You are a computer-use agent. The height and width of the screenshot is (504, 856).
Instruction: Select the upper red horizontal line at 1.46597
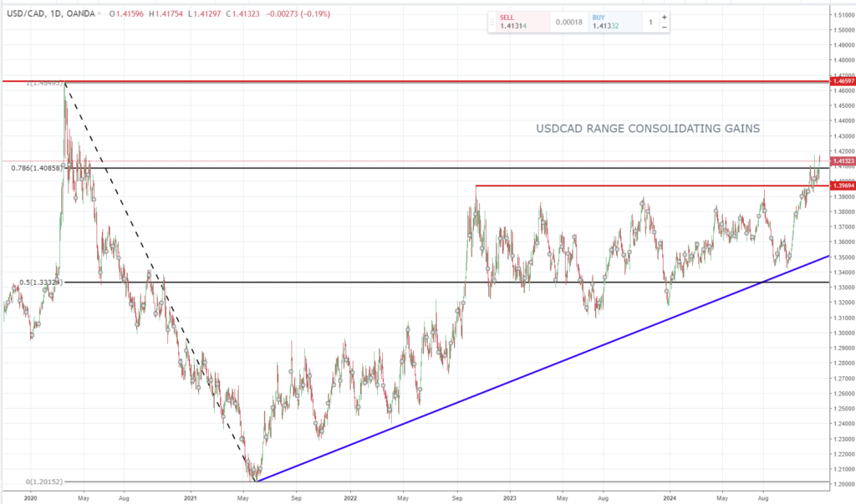pos(418,81)
